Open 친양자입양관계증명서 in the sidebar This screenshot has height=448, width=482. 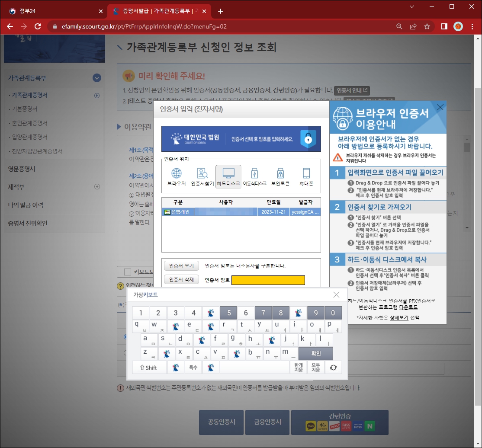pos(37,151)
